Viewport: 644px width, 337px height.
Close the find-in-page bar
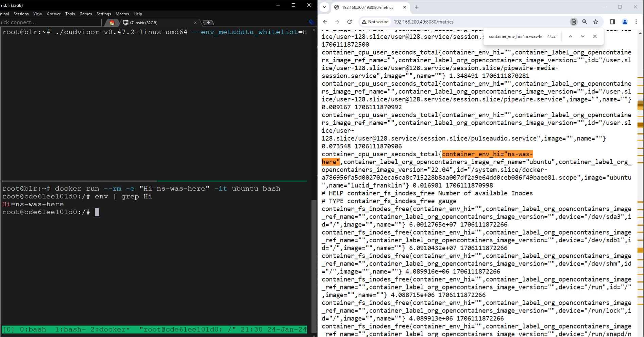595,36
